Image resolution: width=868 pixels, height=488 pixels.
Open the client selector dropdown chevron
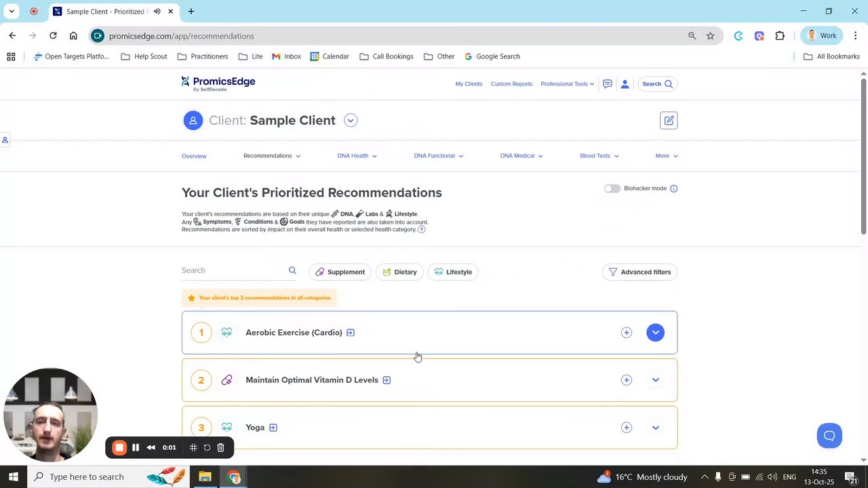click(351, 121)
